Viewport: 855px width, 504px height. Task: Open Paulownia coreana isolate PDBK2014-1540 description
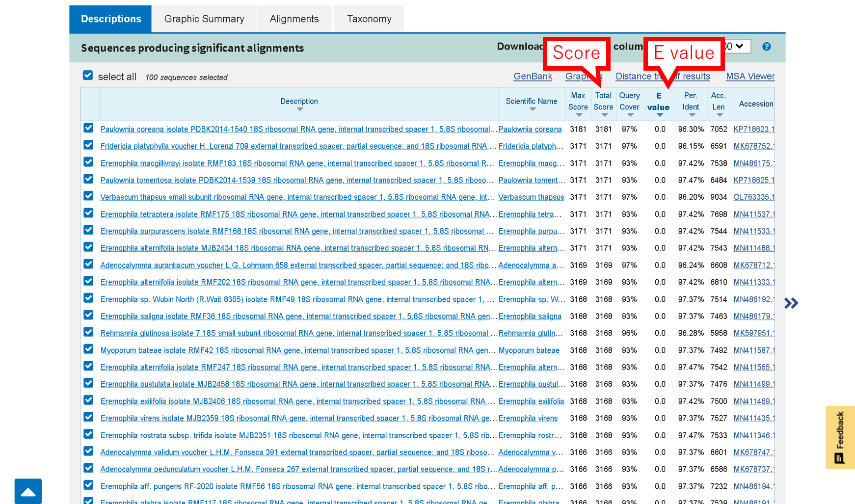click(298, 129)
